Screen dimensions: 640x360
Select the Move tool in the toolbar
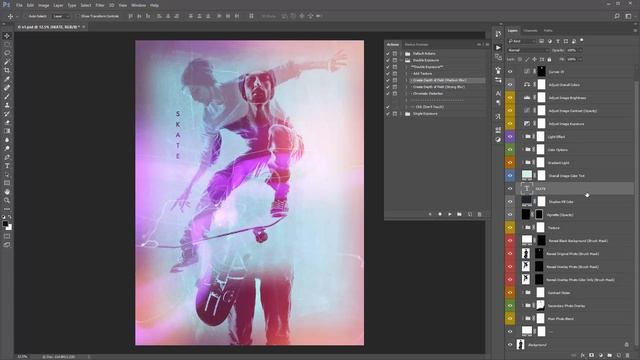[x=7, y=36]
